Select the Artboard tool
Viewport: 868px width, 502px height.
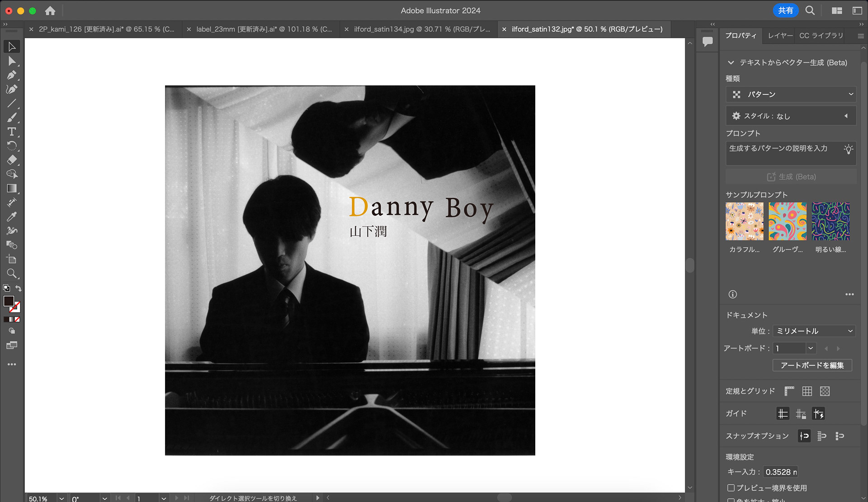point(12,259)
